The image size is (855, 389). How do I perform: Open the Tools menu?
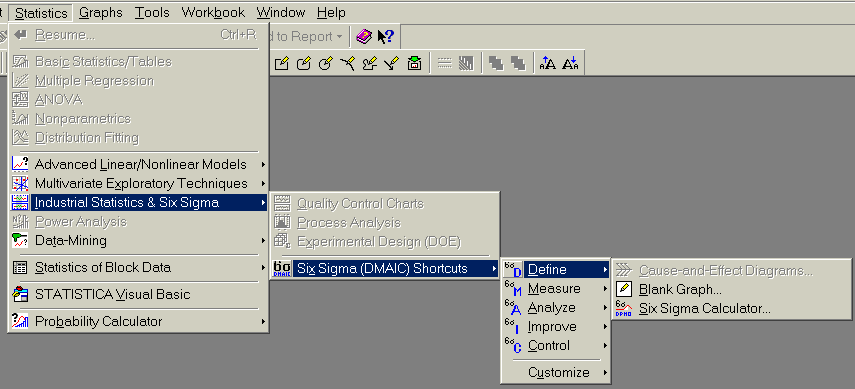pos(152,13)
